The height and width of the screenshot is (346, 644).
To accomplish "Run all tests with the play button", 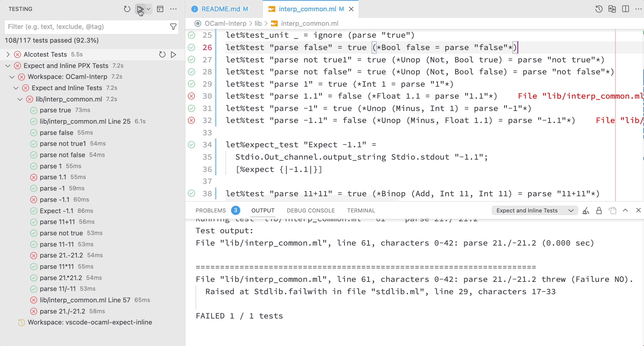I will point(140,9).
